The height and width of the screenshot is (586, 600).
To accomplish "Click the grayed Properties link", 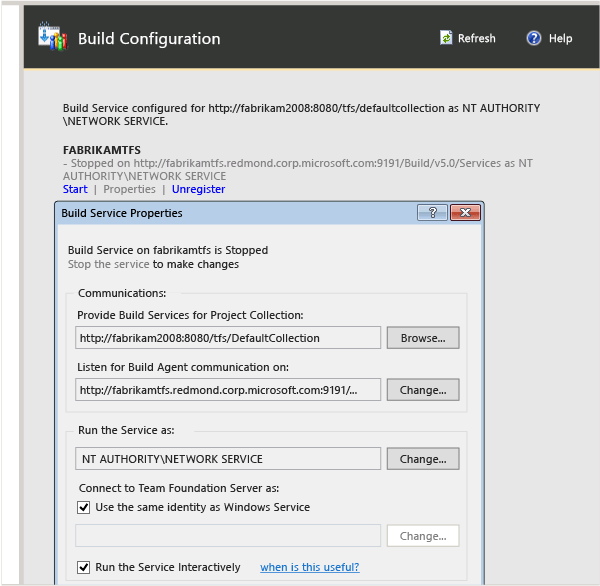I will (129, 189).
